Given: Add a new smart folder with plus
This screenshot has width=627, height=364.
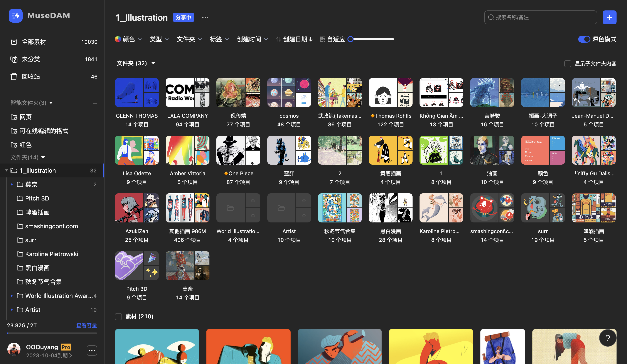Looking at the screenshot, I should coord(95,103).
